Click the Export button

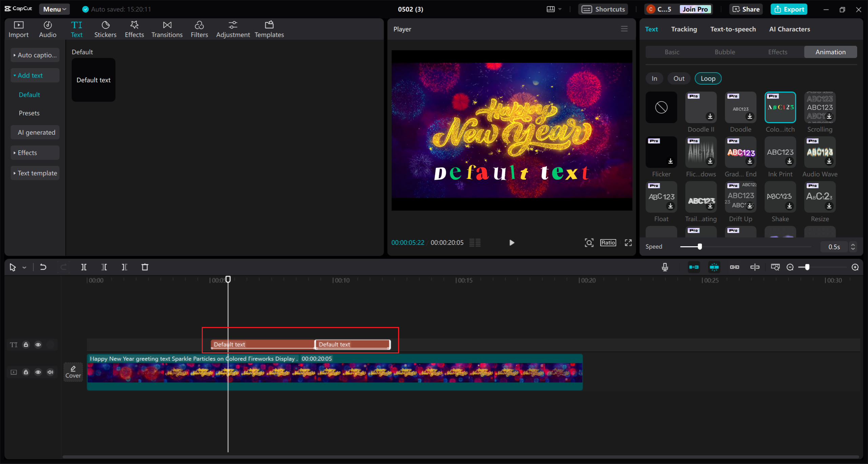[789, 9]
